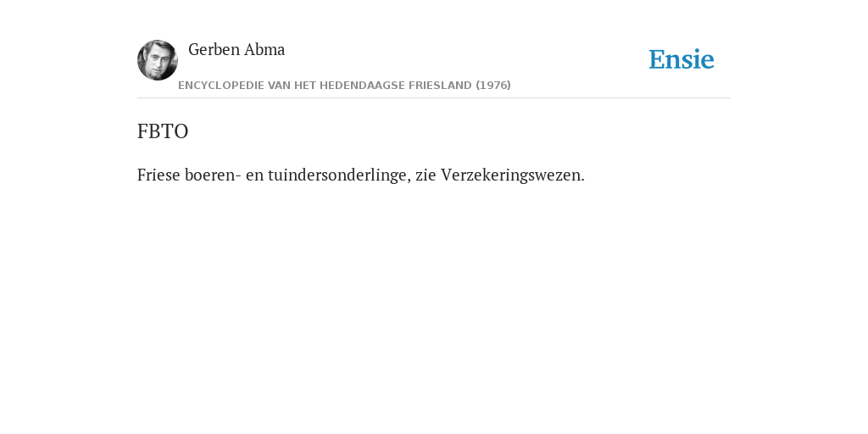Open Gerben Abma's round profile photo
Screen dimensions: 868x434
coord(158,60)
